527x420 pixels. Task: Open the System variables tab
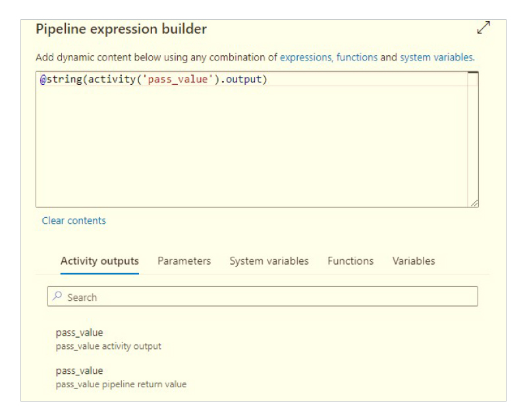click(269, 261)
